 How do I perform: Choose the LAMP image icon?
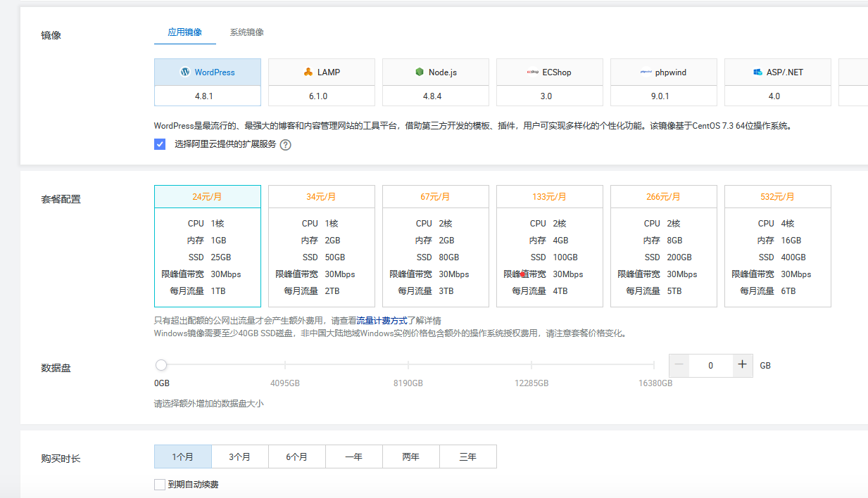308,72
